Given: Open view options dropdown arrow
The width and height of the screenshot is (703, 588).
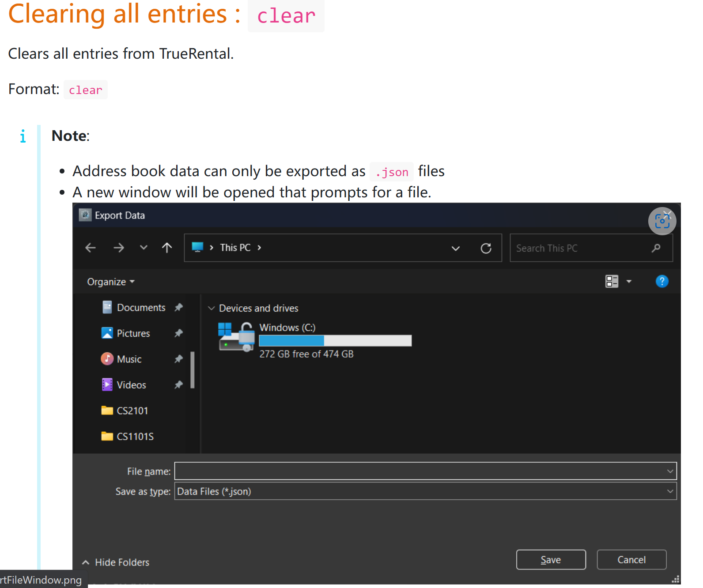Looking at the screenshot, I should [629, 281].
